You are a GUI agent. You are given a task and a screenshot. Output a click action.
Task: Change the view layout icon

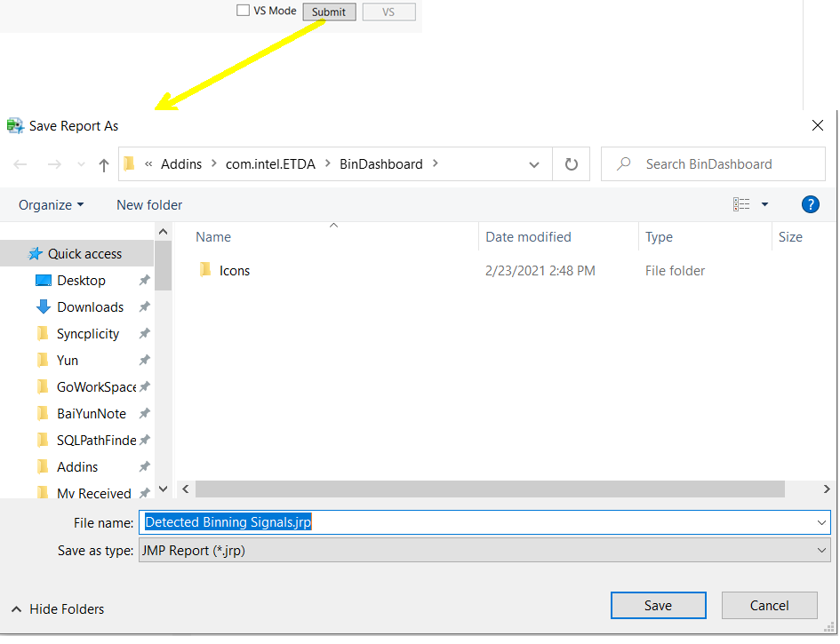point(741,204)
